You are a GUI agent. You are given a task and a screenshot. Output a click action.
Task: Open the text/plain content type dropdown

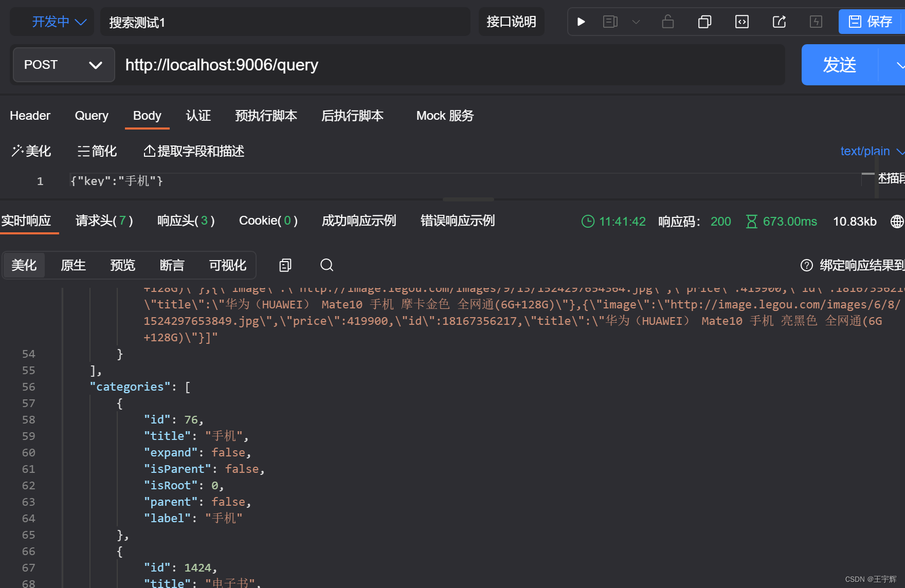[872, 151]
